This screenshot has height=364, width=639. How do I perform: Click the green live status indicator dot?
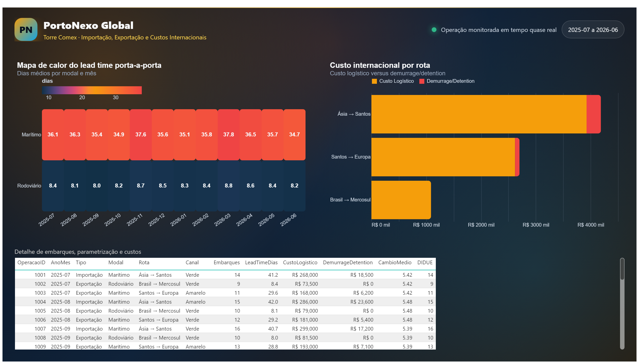[434, 30]
